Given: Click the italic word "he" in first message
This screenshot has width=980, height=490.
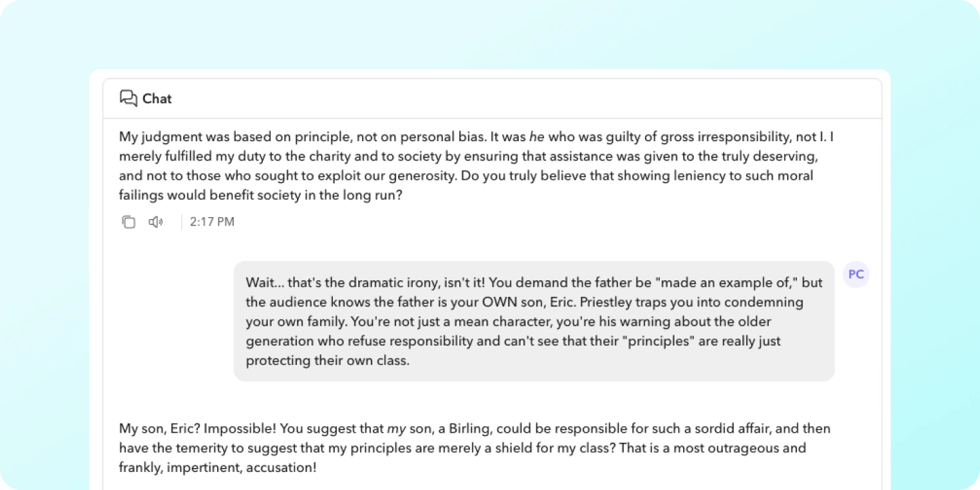Looking at the screenshot, I should coord(537,137).
